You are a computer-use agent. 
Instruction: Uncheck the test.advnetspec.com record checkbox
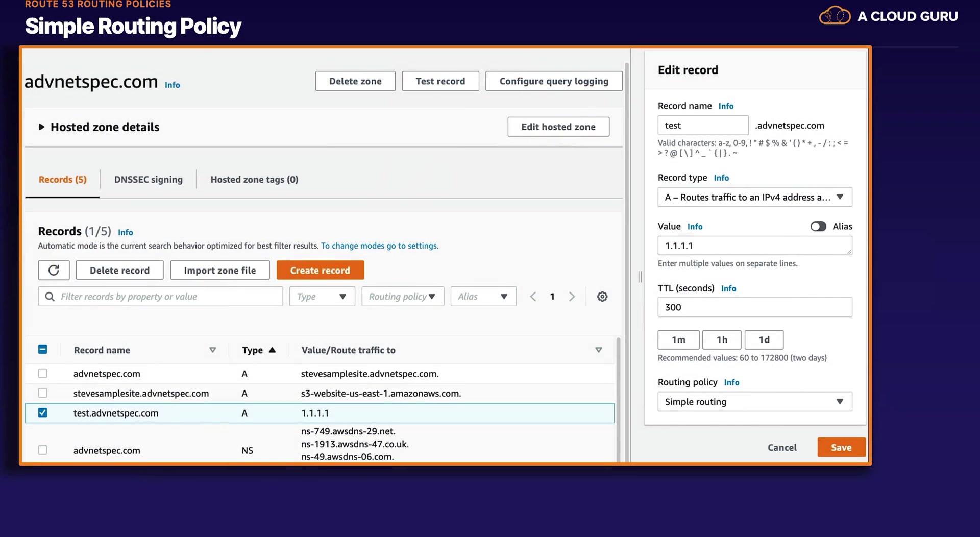point(43,412)
